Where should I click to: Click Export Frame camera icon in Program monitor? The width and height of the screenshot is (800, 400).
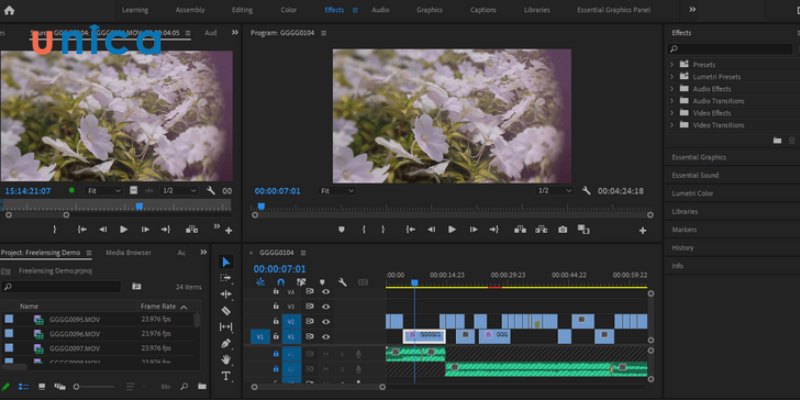pyautogui.click(x=562, y=229)
